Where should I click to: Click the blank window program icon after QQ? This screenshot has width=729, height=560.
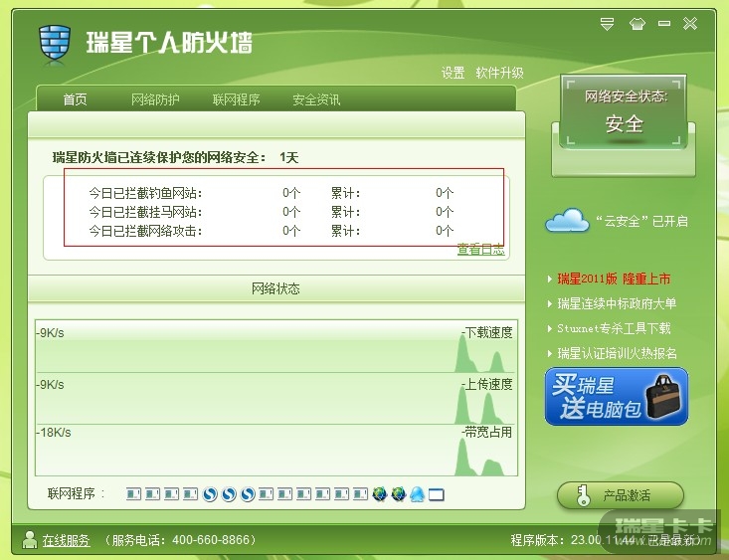436,494
